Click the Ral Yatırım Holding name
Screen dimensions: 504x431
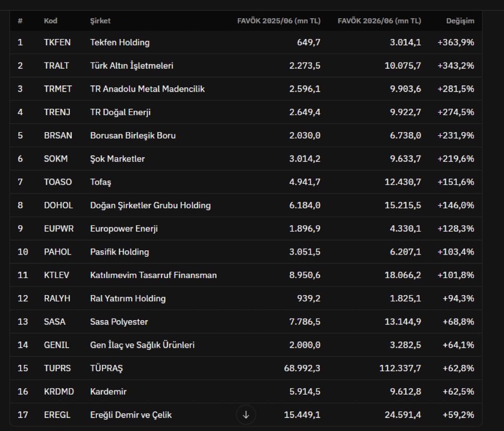(x=128, y=298)
